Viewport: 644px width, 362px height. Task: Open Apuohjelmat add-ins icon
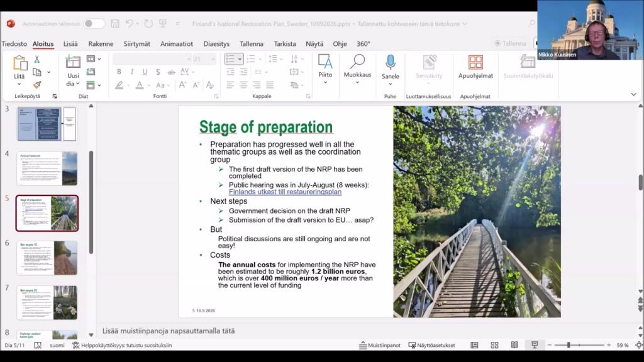point(475,62)
